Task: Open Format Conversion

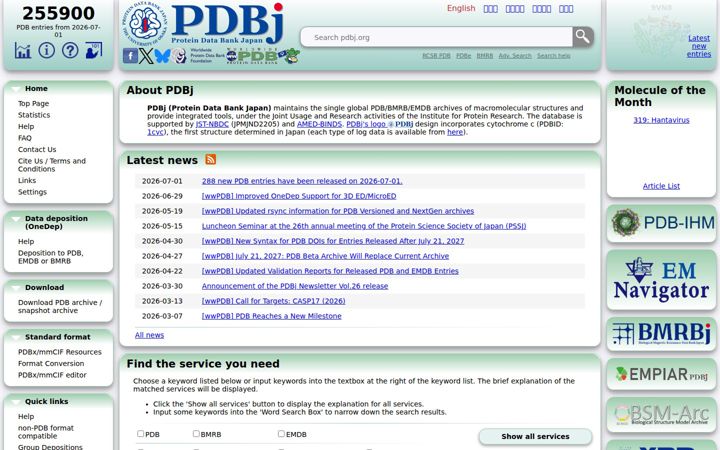Action: 51,364
